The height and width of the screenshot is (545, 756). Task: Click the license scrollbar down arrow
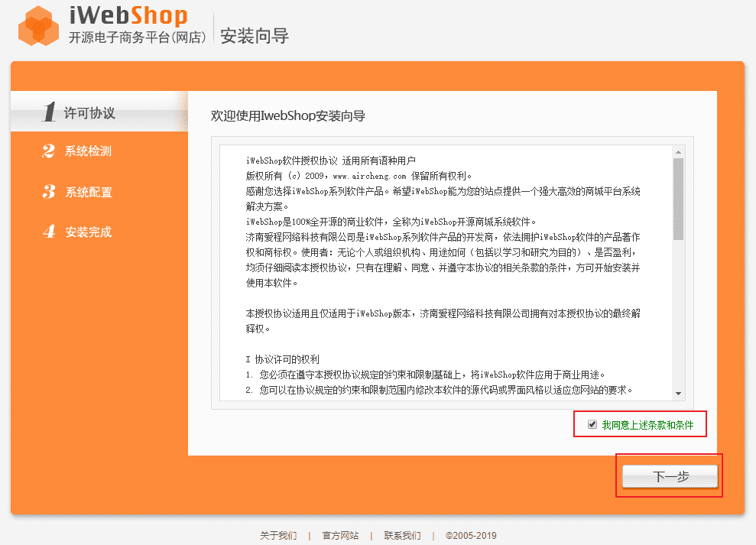tap(678, 394)
